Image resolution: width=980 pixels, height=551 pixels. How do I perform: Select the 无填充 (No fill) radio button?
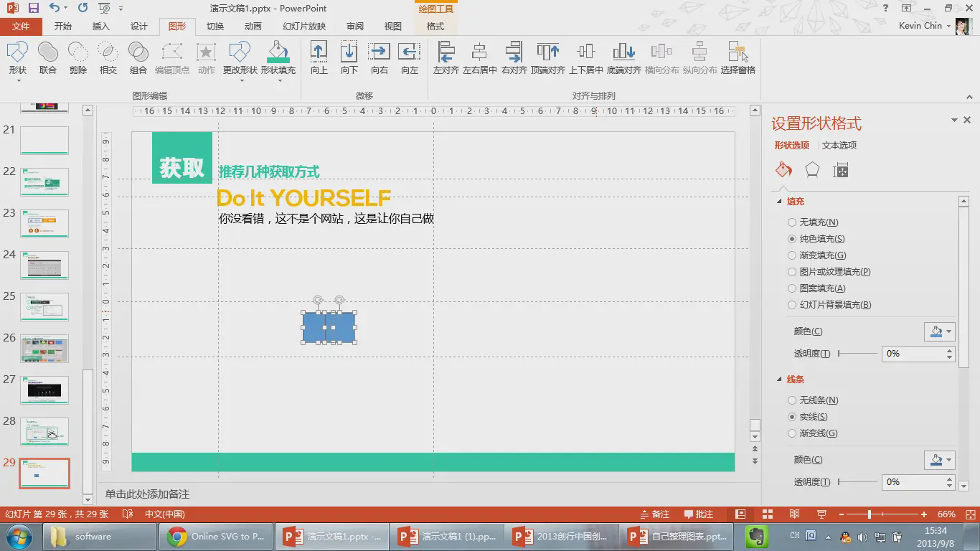[792, 222]
